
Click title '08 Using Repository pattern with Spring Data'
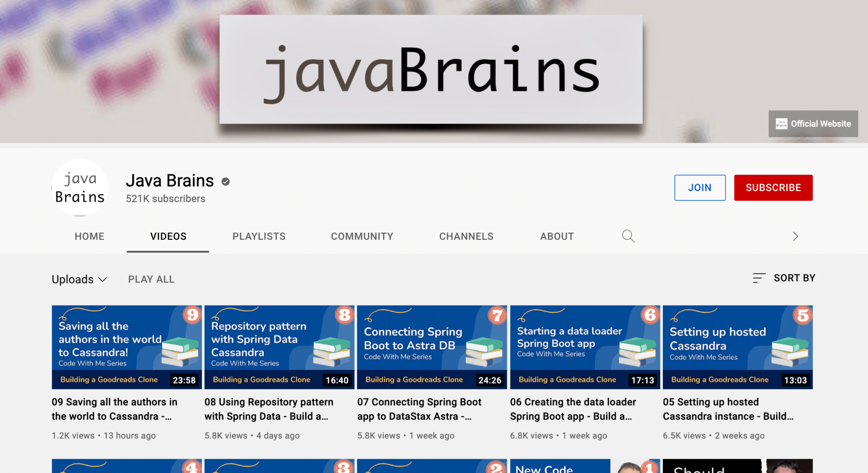(x=269, y=409)
